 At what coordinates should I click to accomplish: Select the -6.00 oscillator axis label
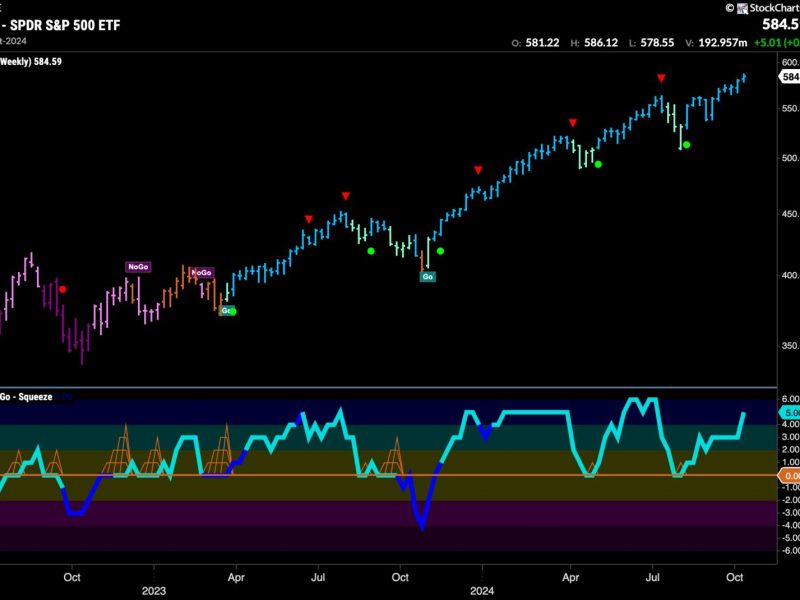(x=789, y=551)
